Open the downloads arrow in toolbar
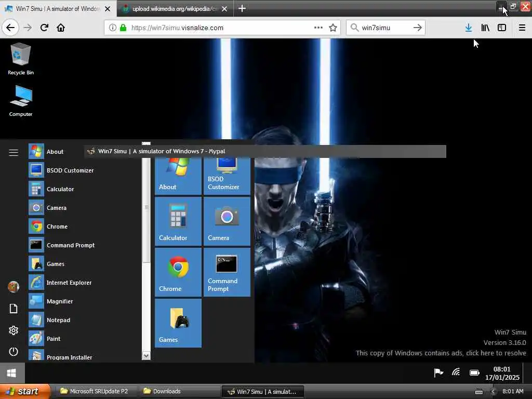532x399 pixels. 469,28
